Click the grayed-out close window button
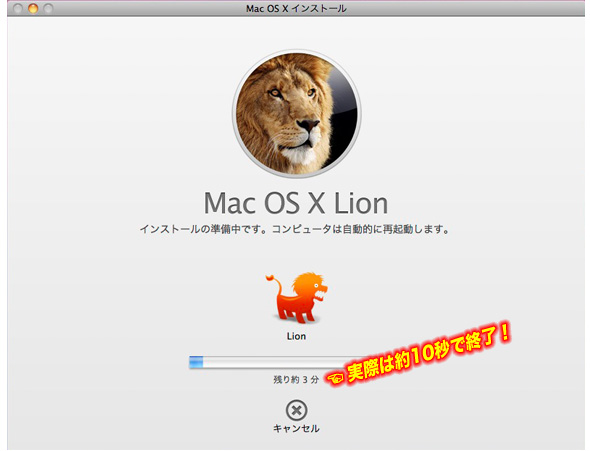This screenshot has width=590, height=451. [18, 8]
